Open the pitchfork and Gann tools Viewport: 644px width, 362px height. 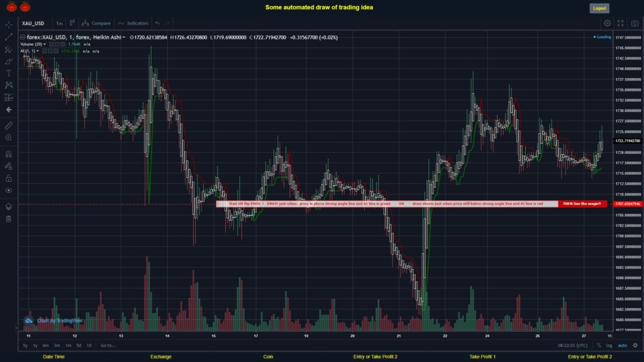point(9,49)
